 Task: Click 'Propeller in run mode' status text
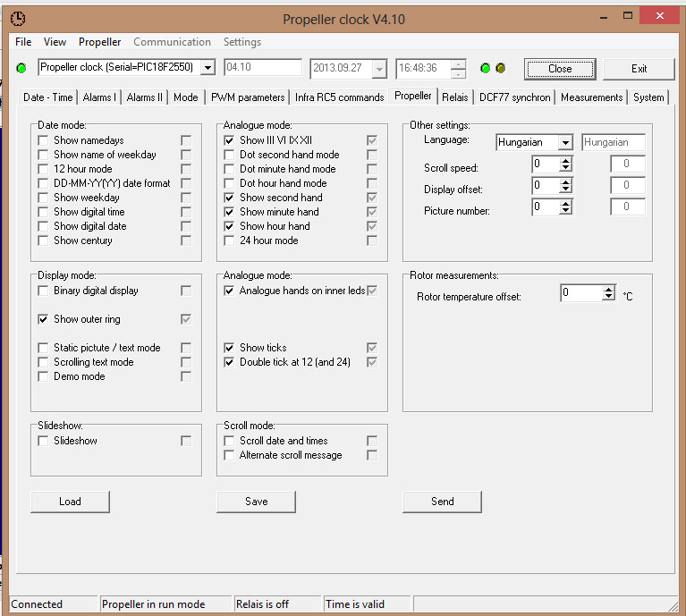[154, 604]
